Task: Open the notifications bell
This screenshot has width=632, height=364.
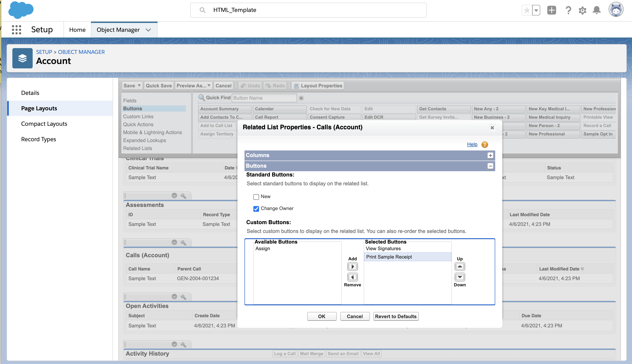Action: click(x=596, y=10)
